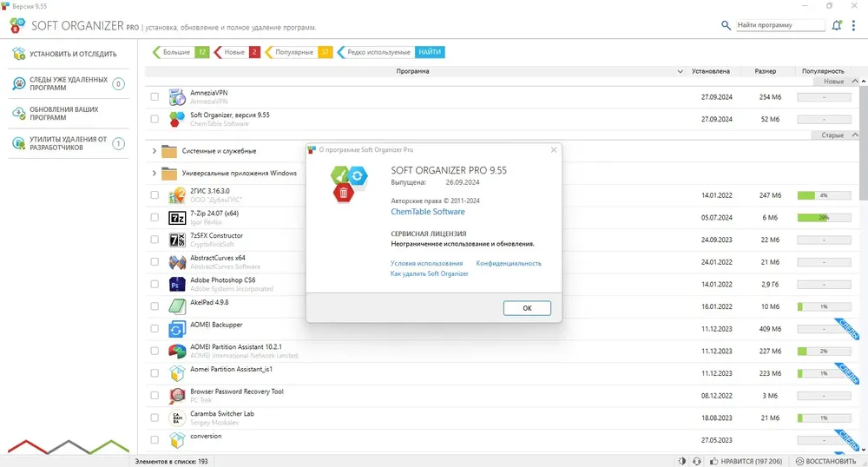Click the ВОССТАНОВИТЬ status bar button
Image resolution: width=868 pixels, height=467 pixels.
click(826, 461)
